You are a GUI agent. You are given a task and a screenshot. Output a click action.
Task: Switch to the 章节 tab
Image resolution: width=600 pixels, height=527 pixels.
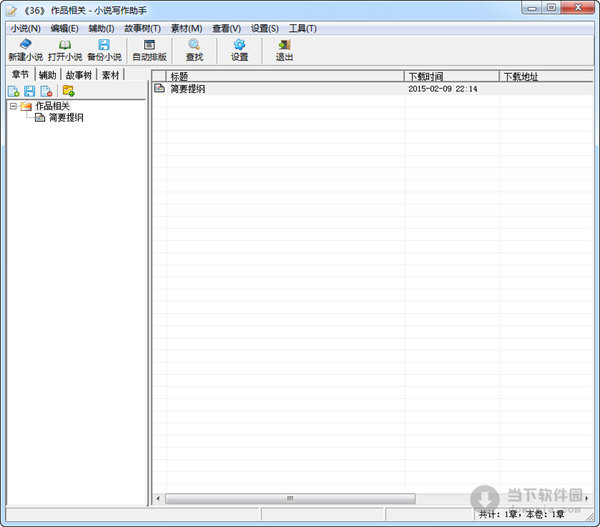point(20,74)
